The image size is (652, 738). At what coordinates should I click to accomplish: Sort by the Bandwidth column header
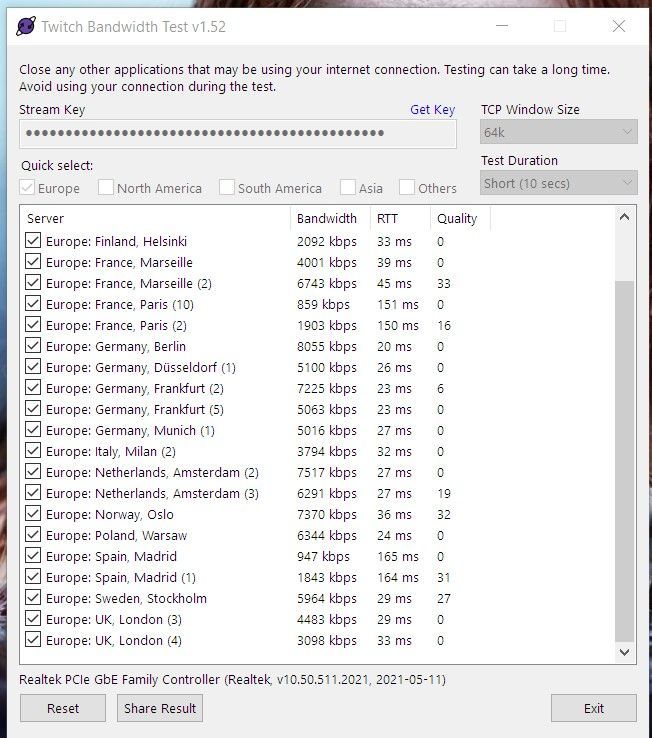[330, 218]
